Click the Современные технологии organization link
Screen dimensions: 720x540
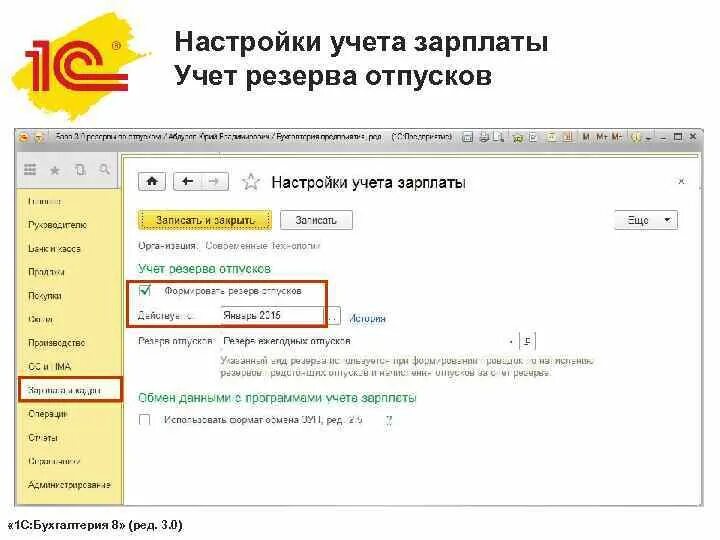[262, 246]
